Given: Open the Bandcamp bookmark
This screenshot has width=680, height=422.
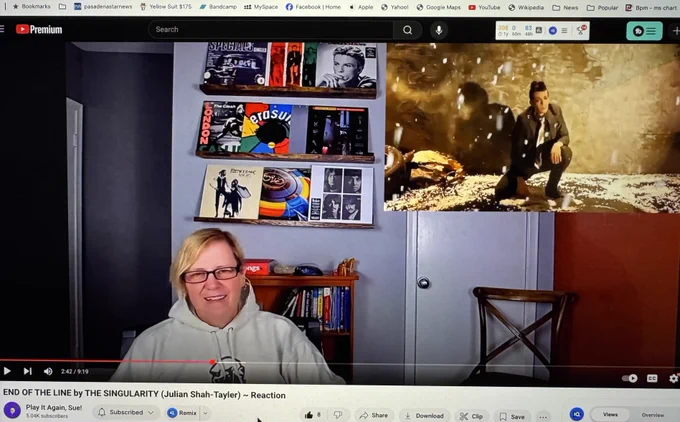Looking at the screenshot, I should pos(218,7).
